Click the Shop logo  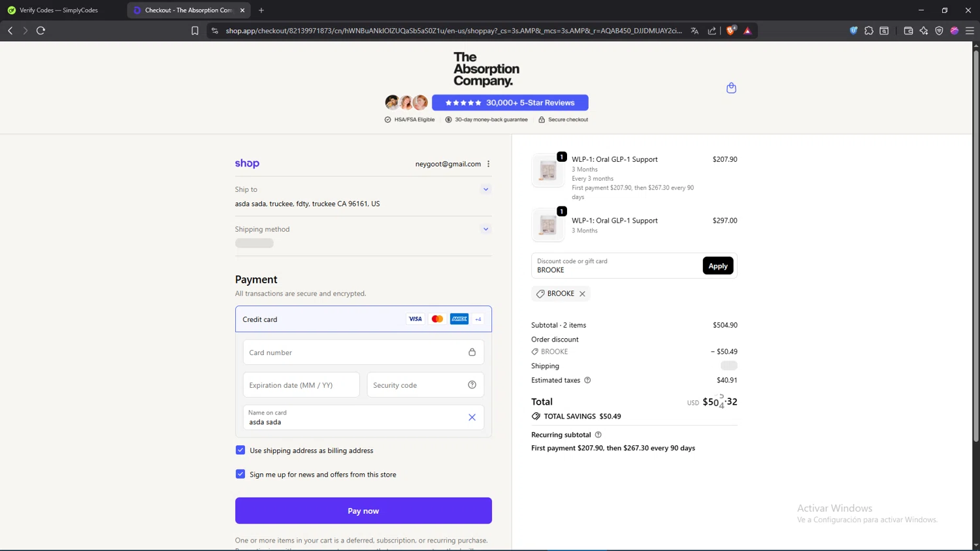(x=247, y=163)
